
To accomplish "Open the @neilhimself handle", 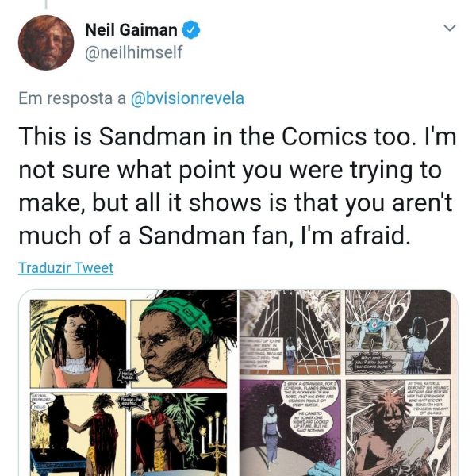I will pyautogui.click(x=134, y=52).
